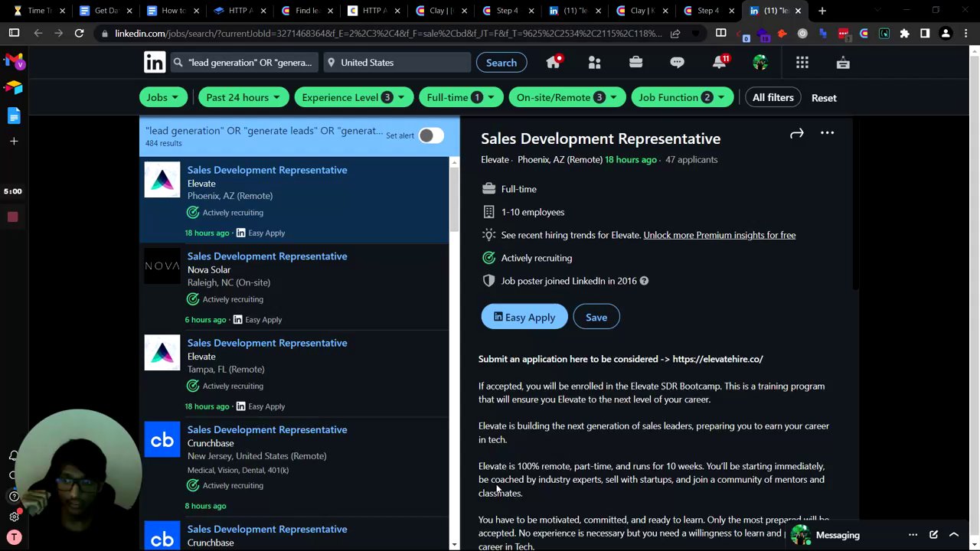The width and height of the screenshot is (980, 551).
Task: Share this job with the arrow icon
Action: tap(796, 133)
